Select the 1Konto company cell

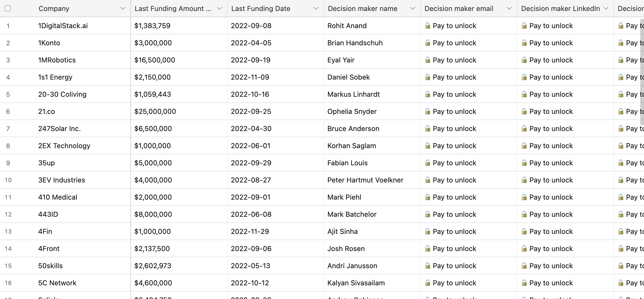83,43
